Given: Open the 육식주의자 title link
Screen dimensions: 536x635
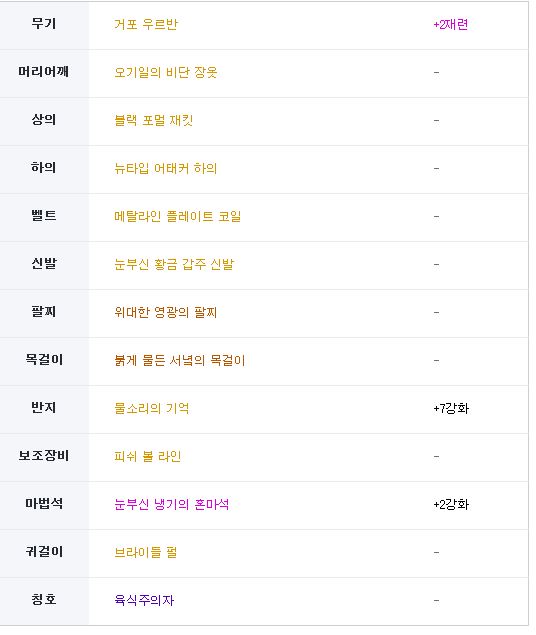Looking at the screenshot, I should coord(144,601).
